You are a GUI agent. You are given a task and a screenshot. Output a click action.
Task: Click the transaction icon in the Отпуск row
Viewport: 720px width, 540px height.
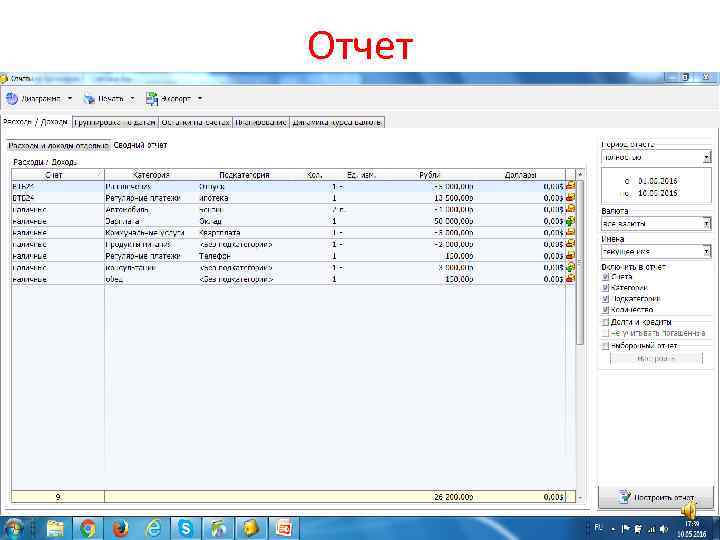coord(570,186)
